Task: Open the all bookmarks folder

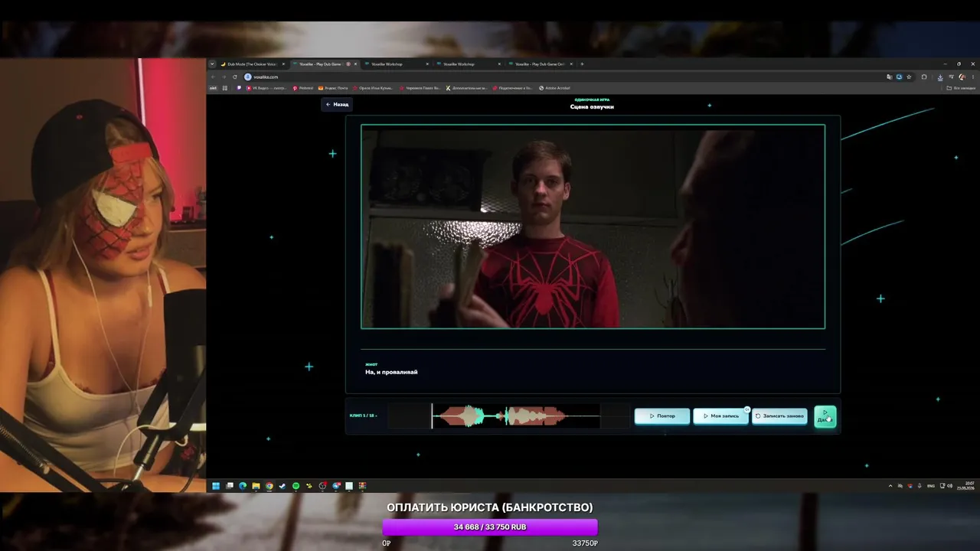Action: tap(961, 88)
